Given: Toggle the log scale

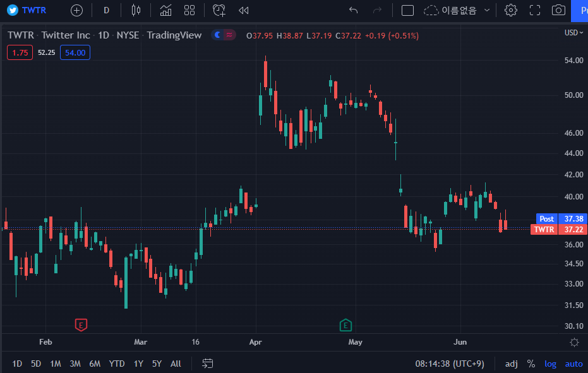Looking at the screenshot, I should coord(550,364).
